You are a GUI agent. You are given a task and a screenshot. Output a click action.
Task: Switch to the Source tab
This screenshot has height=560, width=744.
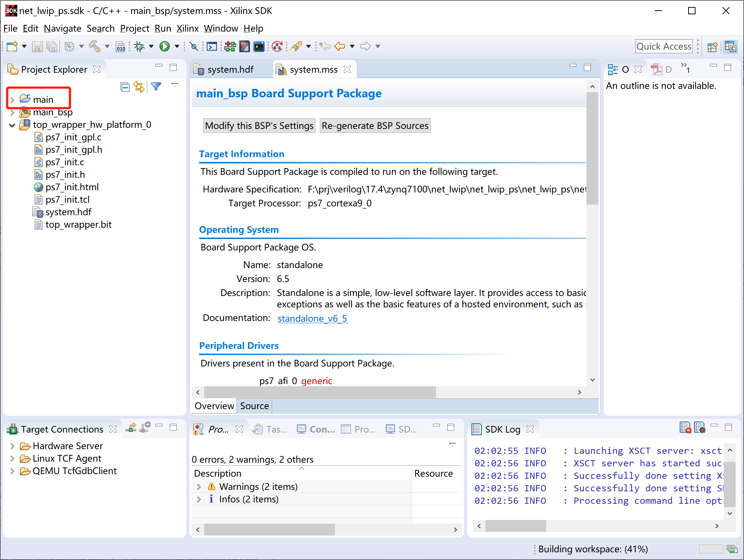click(x=254, y=406)
